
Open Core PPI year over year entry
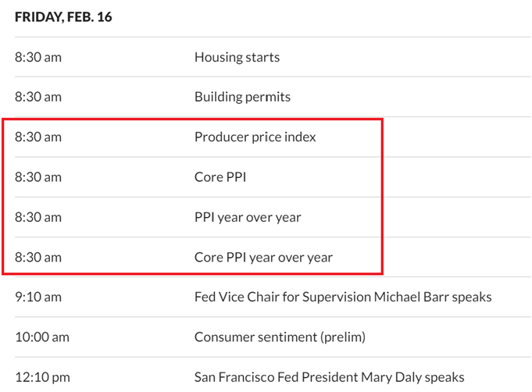tap(263, 257)
